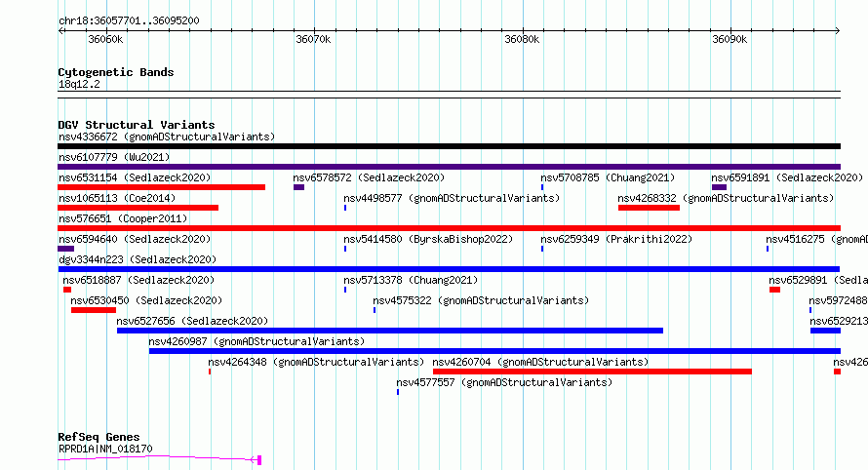Viewport: 868px width, 470px height.
Task: Open dgv3344n223 (Sedlazeck2020) variant label
Action: pos(138,259)
